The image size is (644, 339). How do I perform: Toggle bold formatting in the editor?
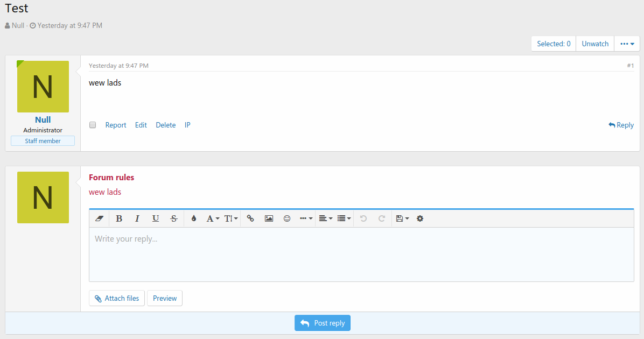click(x=119, y=218)
